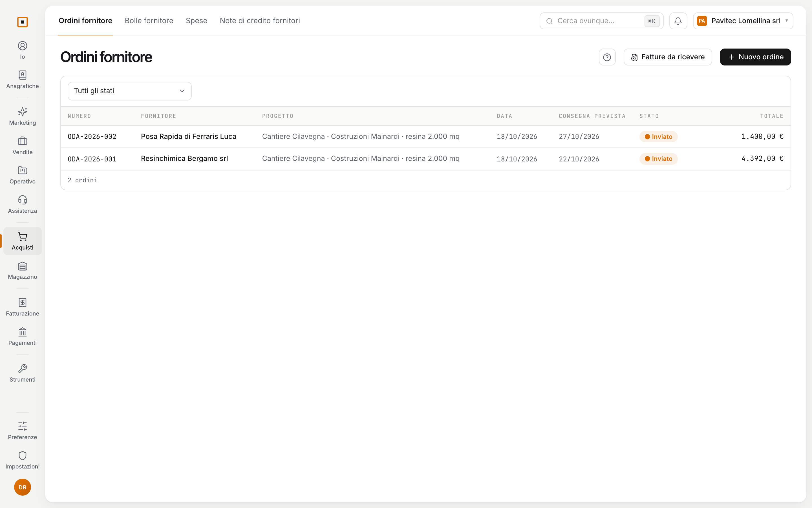Click the delivery date 27/10/2026
This screenshot has height=508, width=812.
pos(579,137)
